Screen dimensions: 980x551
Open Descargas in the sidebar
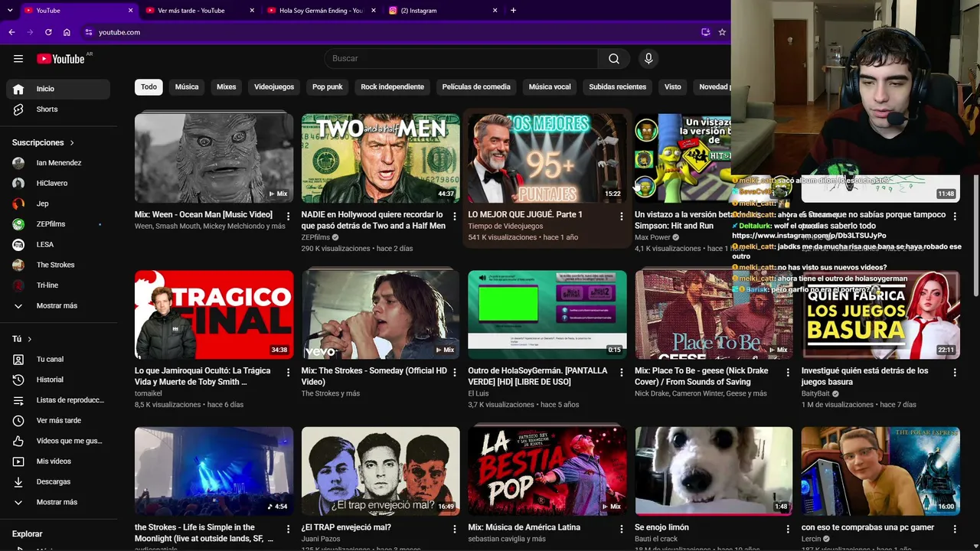coord(58,482)
